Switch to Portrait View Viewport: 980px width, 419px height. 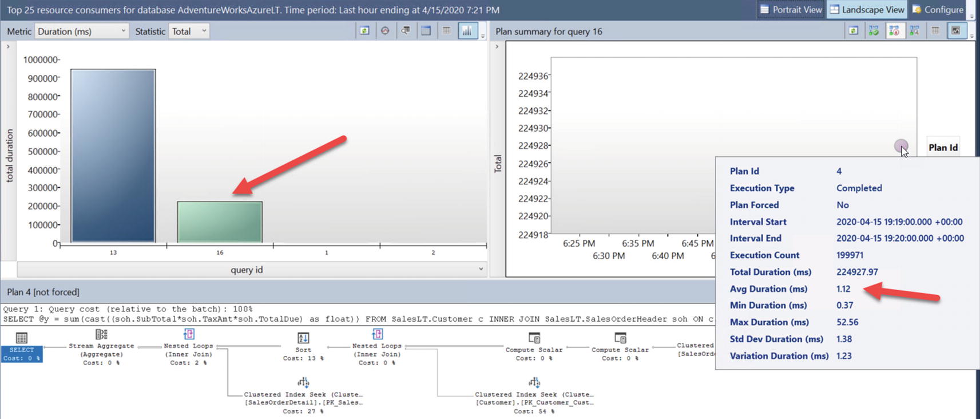[x=791, y=10]
